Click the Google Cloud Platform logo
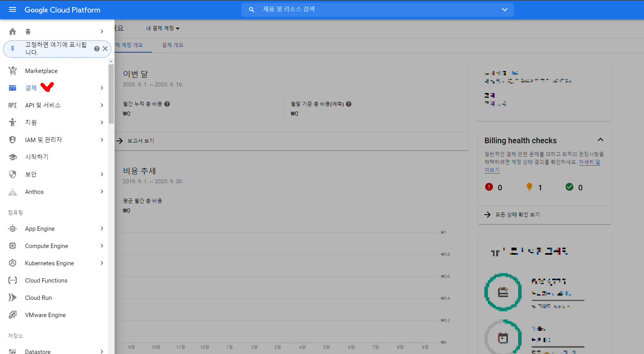The width and height of the screenshot is (644, 354). click(62, 10)
